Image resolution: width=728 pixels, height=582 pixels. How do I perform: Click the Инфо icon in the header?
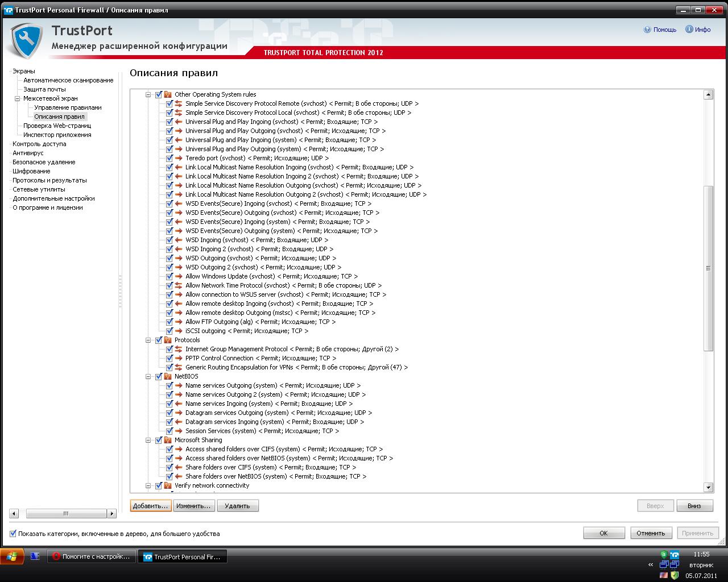pos(689,30)
